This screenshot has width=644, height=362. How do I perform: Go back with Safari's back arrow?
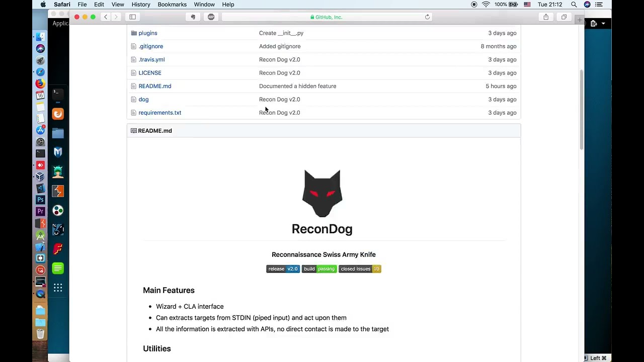click(106, 17)
